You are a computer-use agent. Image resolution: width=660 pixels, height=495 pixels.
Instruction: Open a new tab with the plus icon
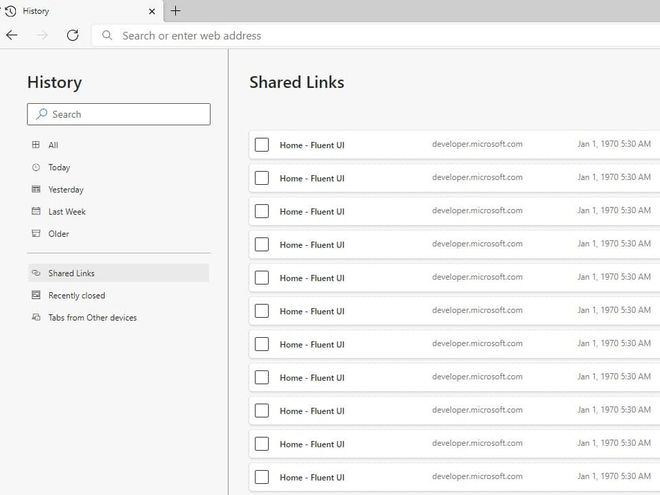point(176,11)
